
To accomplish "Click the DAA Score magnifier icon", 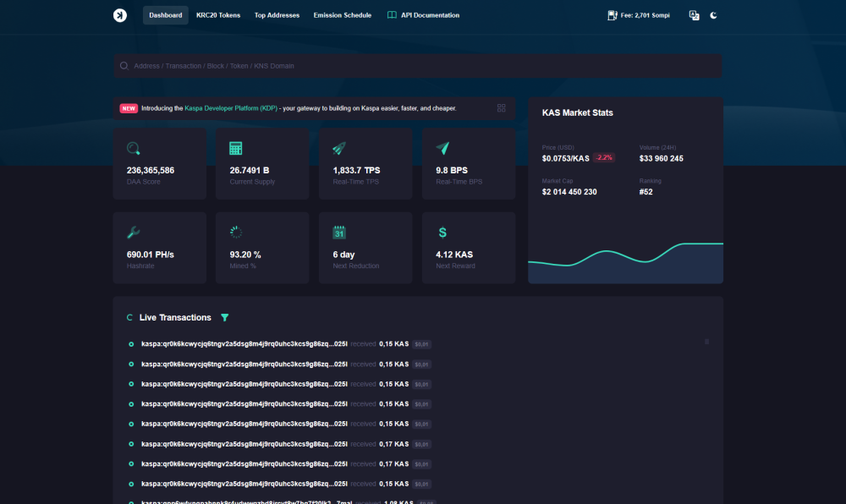I will pos(134,148).
